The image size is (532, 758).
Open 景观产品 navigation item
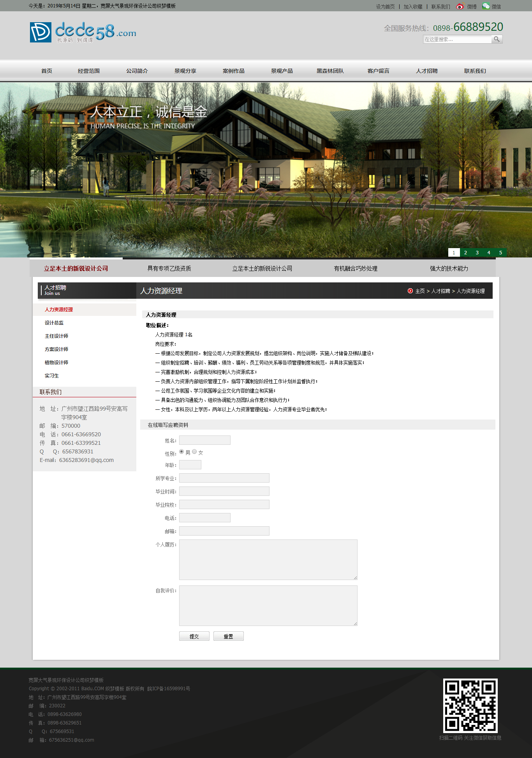point(282,71)
